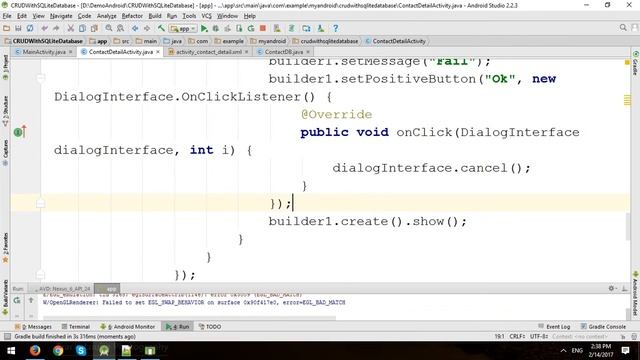The height and width of the screenshot is (360, 640).
Task: Click the Redo toolbar arrow
Action: pos(56,28)
